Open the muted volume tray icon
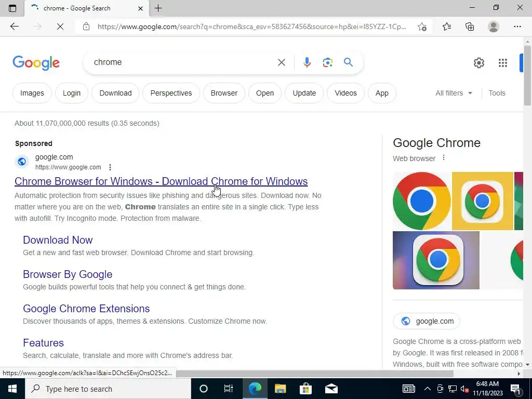The height and width of the screenshot is (399, 532). point(464,389)
